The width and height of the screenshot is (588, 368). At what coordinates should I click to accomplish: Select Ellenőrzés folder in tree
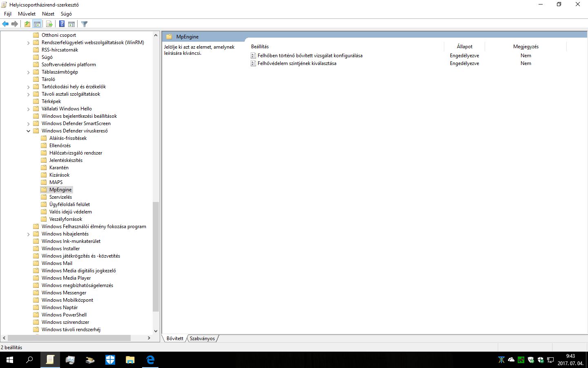click(60, 146)
